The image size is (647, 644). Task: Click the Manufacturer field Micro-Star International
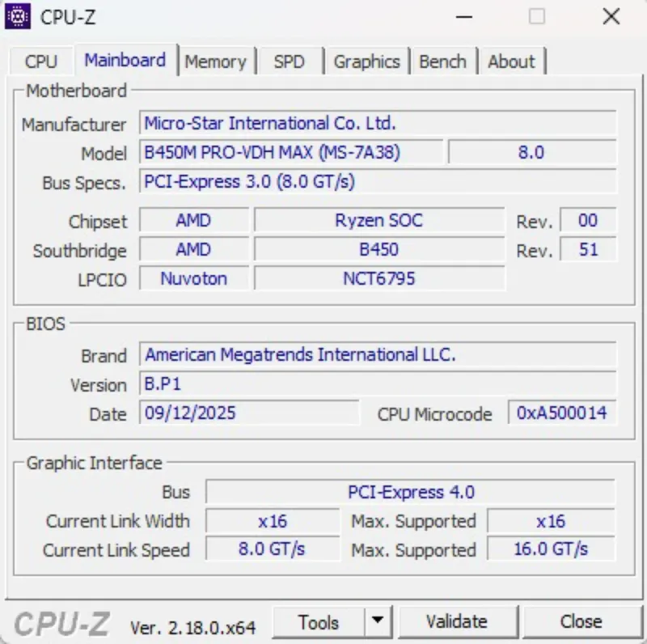378,123
